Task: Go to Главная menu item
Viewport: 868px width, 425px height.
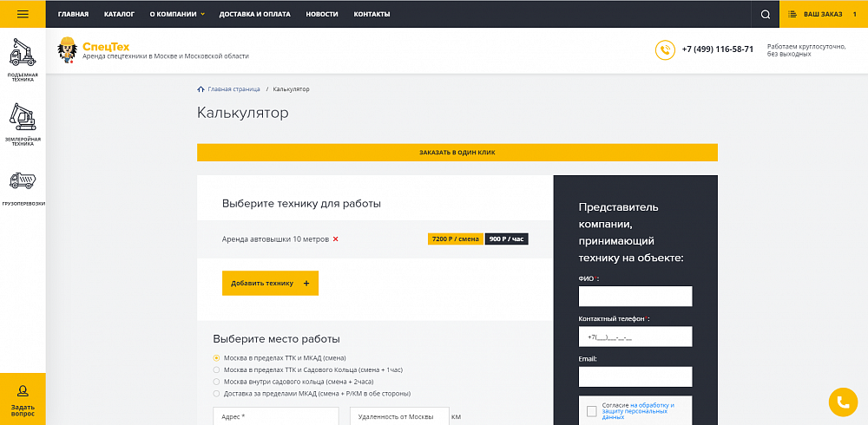Action: (73, 14)
